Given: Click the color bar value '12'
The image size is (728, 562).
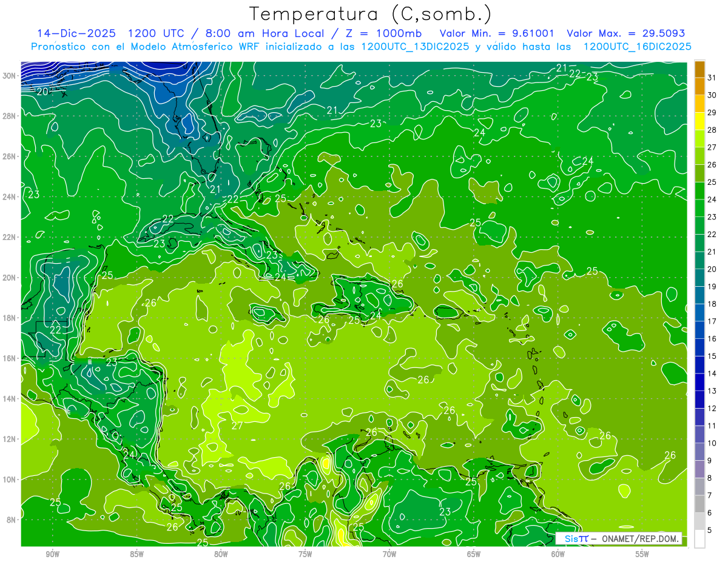Looking at the screenshot, I should pyautogui.click(x=712, y=408).
